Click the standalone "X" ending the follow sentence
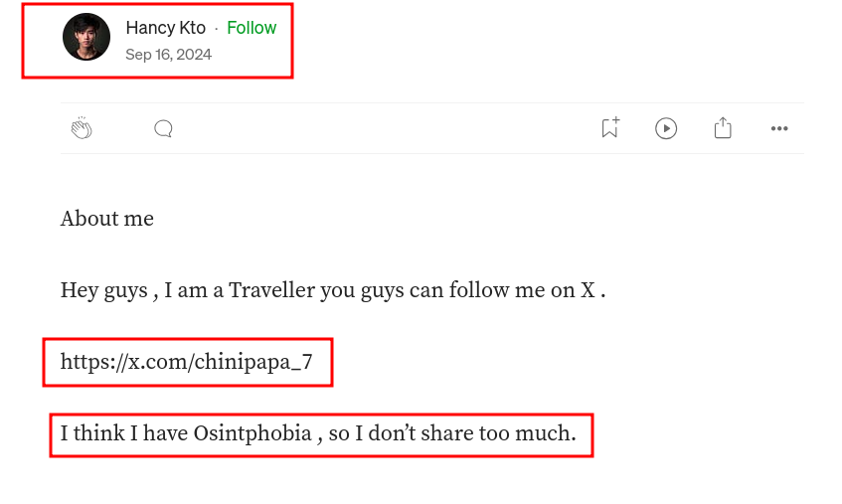Viewport: 842px width, 504px height. pyautogui.click(x=588, y=290)
